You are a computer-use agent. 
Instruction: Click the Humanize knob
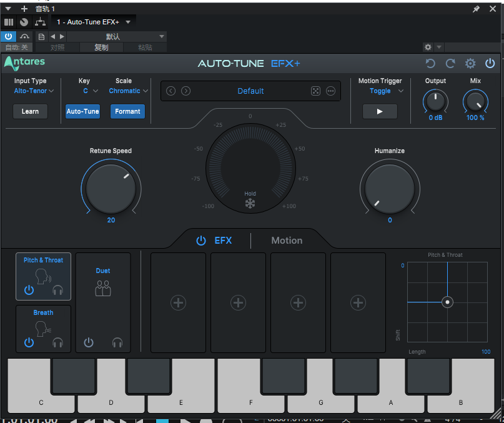point(390,189)
